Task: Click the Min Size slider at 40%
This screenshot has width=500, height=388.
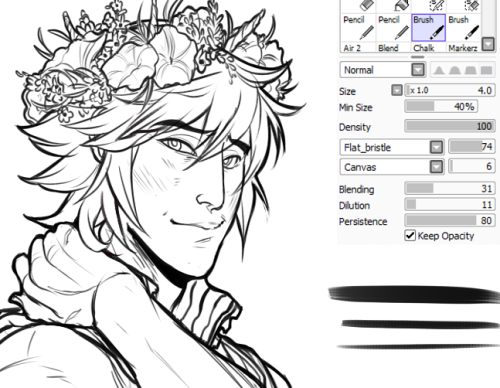Action: click(441, 107)
